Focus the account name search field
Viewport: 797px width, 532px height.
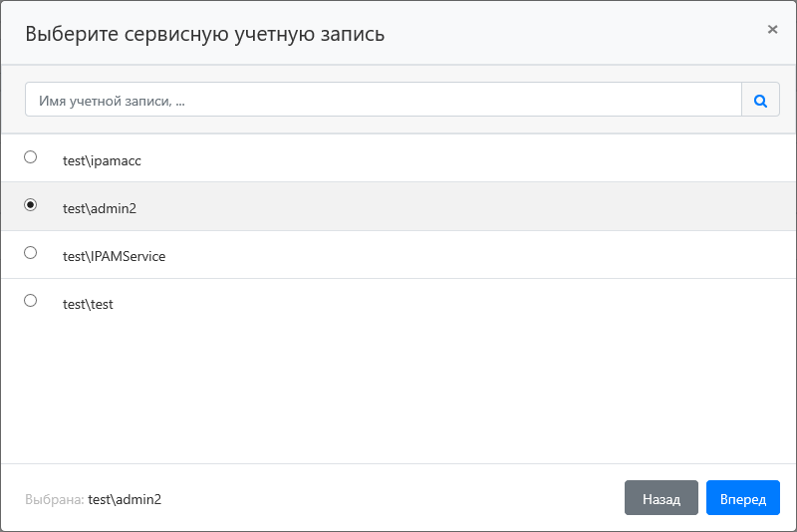click(384, 100)
